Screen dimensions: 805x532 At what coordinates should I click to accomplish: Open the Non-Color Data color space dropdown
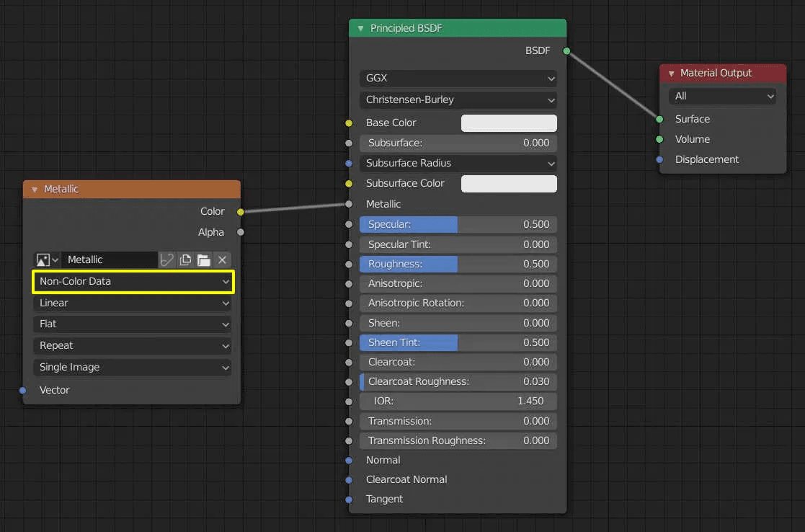click(133, 281)
